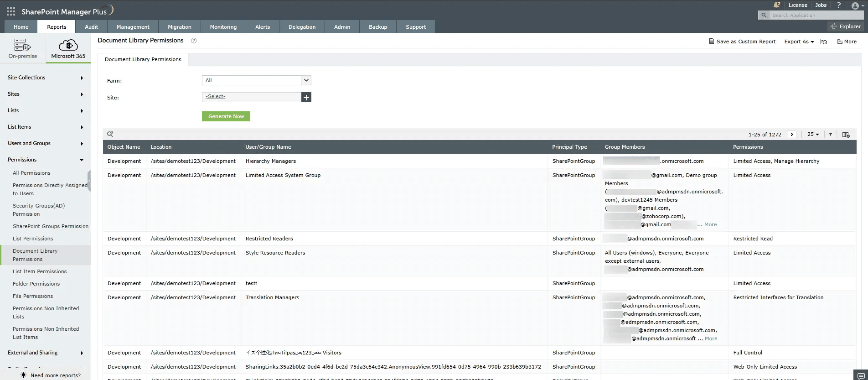Click More link in Limited Access System Group row

click(710, 224)
